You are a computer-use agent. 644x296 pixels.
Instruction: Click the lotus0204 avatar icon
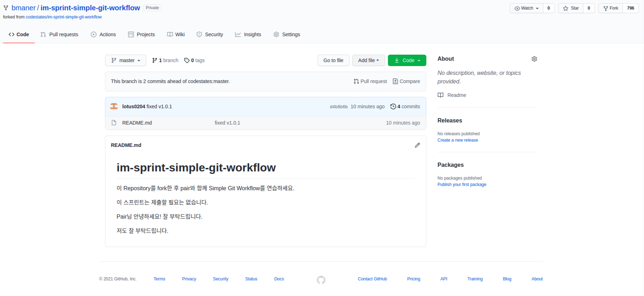pos(114,106)
